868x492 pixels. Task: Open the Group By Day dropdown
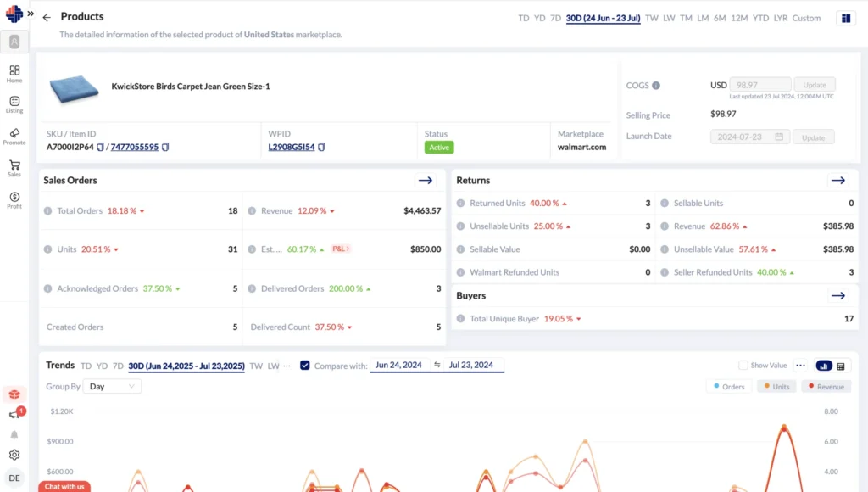pyautogui.click(x=112, y=386)
